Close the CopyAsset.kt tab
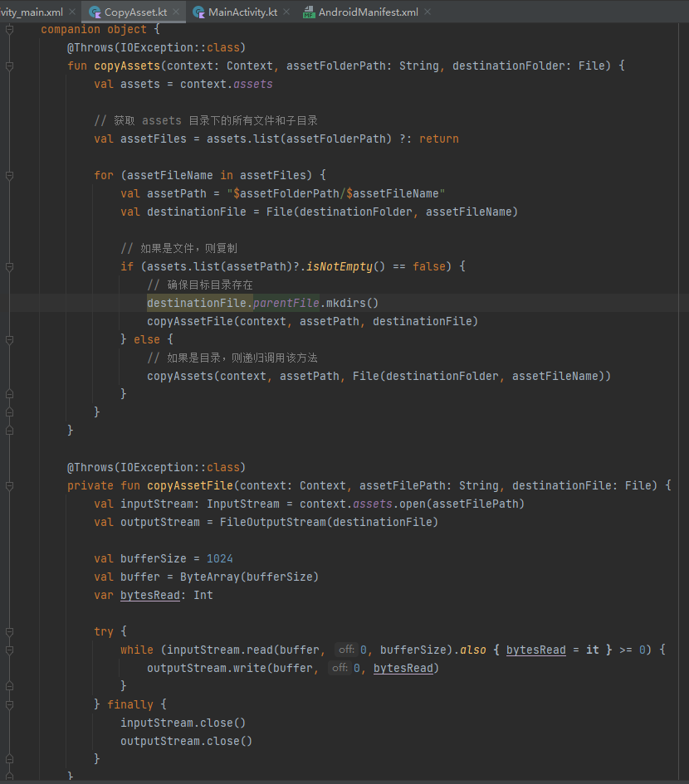689x784 pixels. tap(176, 12)
